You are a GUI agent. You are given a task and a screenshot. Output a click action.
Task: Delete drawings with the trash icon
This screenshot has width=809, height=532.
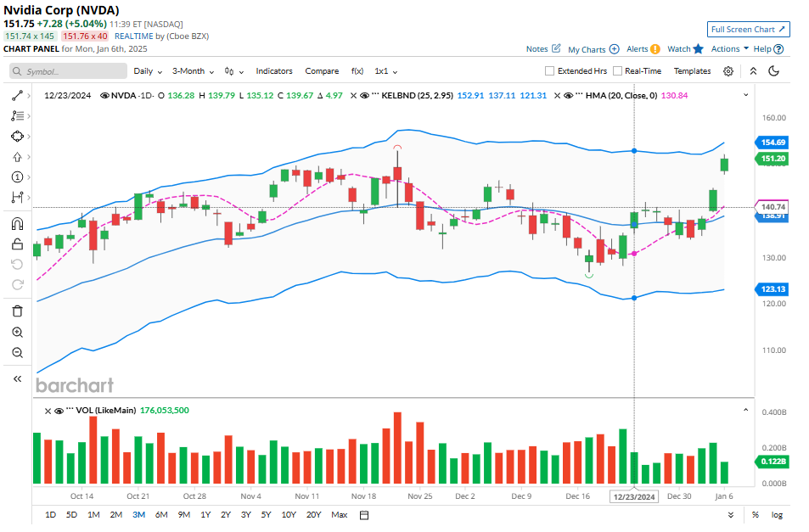click(x=17, y=311)
